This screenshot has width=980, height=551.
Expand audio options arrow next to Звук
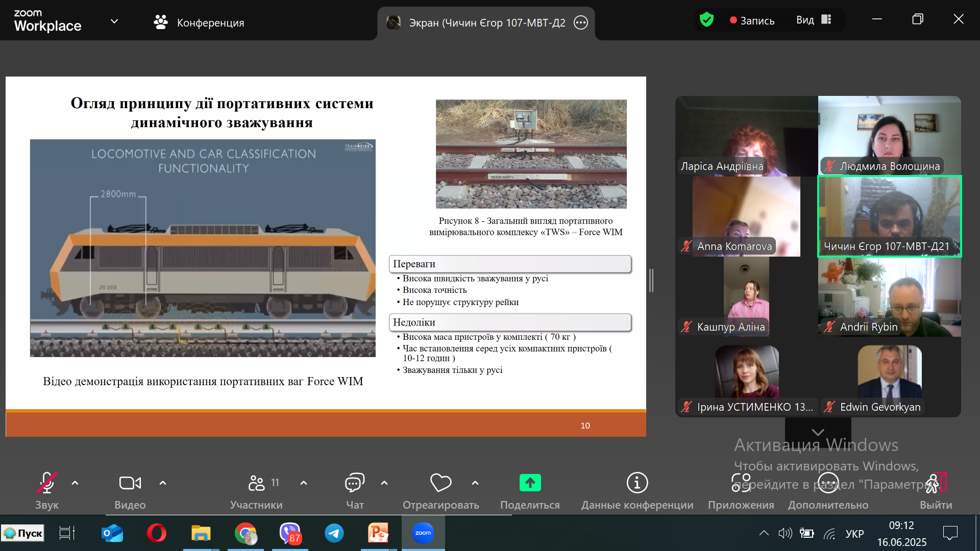point(75,483)
